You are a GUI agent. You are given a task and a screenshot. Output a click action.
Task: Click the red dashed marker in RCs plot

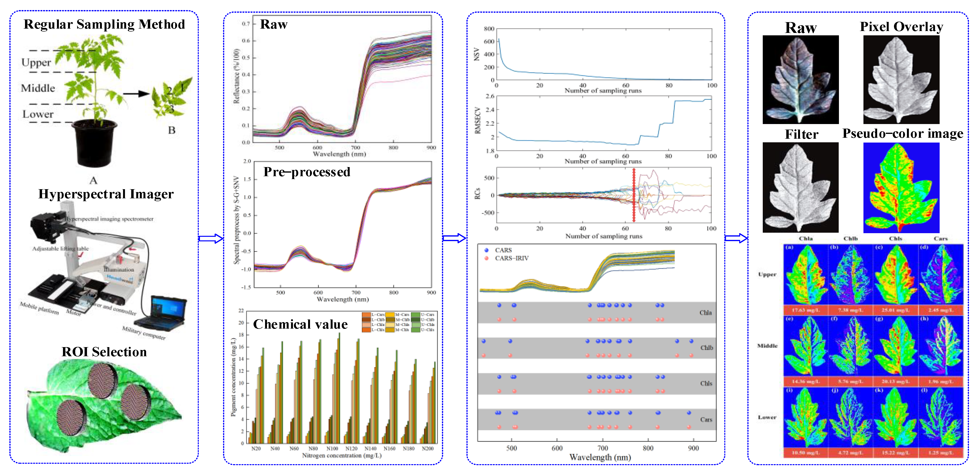pos(634,195)
